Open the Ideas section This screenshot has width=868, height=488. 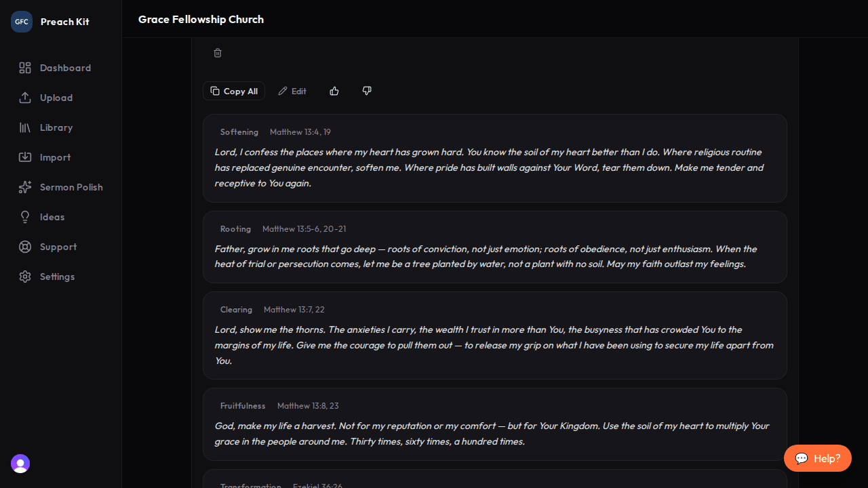pos(52,217)
